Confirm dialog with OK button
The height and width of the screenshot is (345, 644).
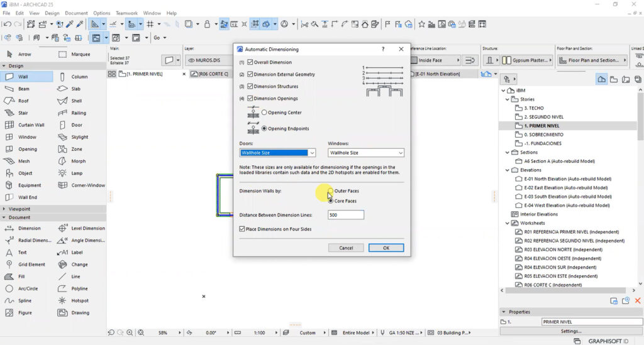click(386, 248)
